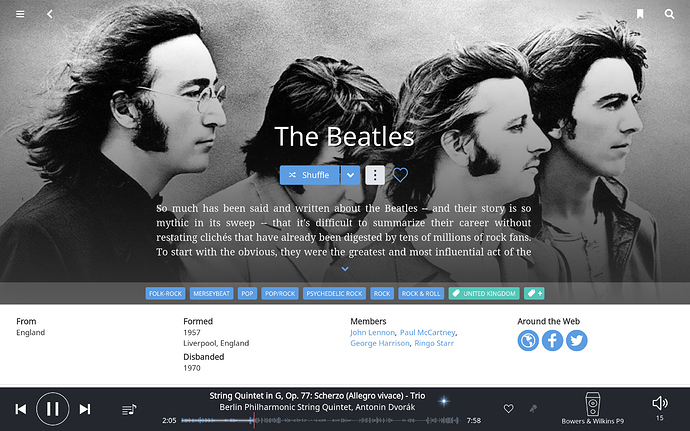690x431 pixels.
Task: Open the Bowers & Wilkins P9 output zone
Action: pos(592,408)
